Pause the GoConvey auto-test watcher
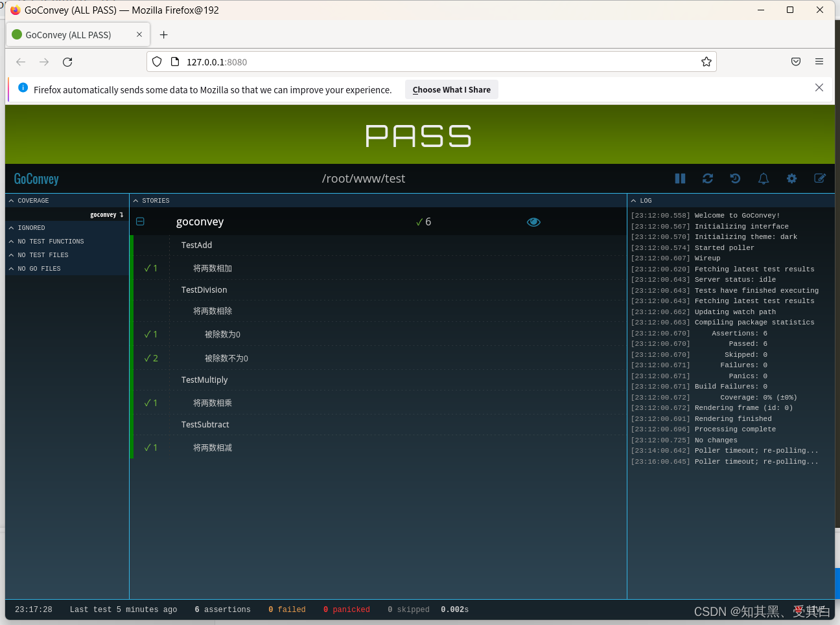This screenshot has height=625, width=840. [x=680, y=179]
